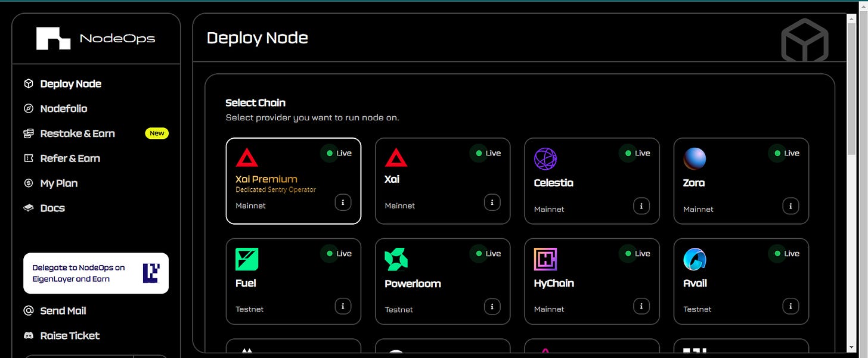Open info for Xai Premium
The height and width of the screenshot is (358, 868).
[x=343, y=203]
